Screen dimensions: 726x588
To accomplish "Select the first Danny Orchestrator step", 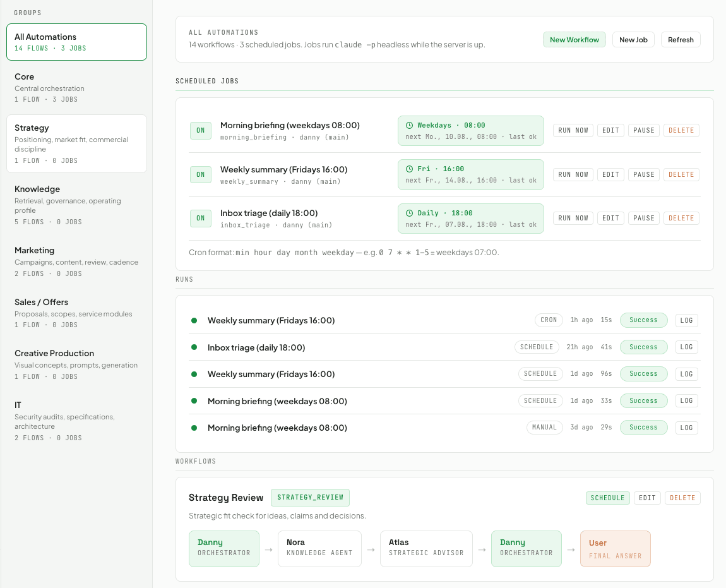I will [224, 549].
